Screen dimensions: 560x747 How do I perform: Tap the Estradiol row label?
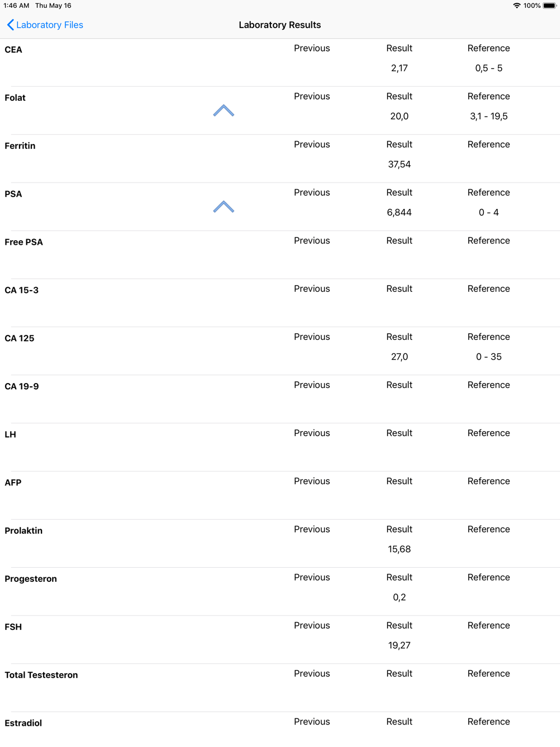(x=24, y=723)
